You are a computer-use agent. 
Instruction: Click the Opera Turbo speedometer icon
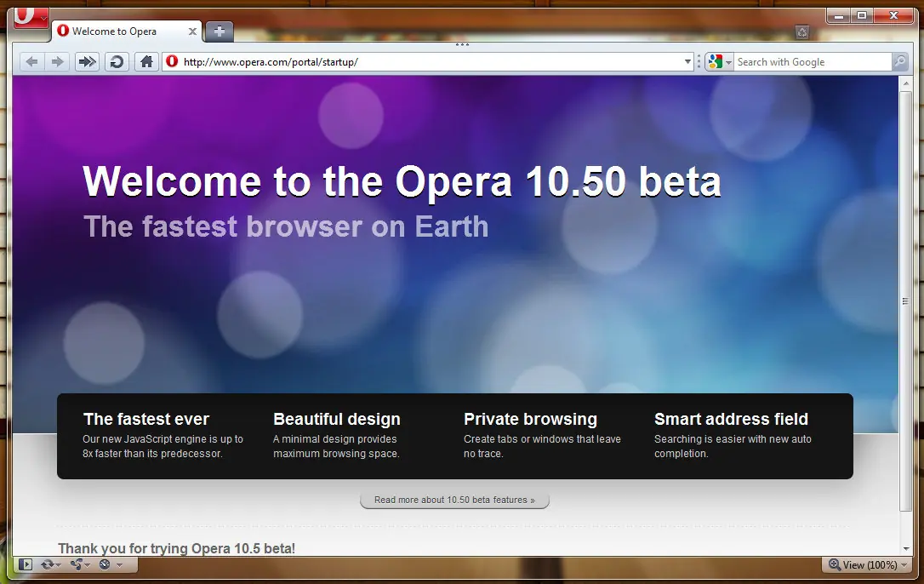tap(105, 564)
